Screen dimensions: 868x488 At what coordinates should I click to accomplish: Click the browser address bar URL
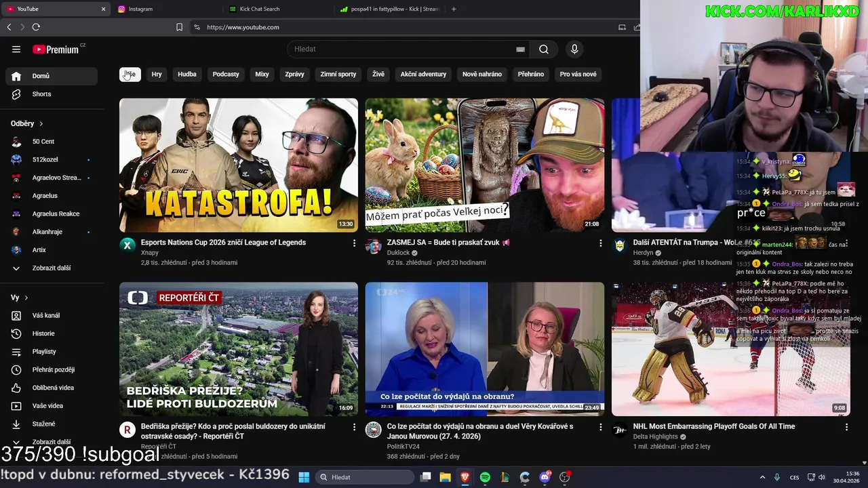pos(243,27)
